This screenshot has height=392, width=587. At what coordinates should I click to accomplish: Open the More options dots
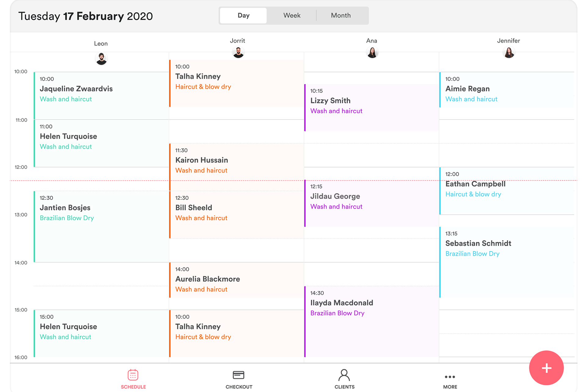(x=450, y=377)
